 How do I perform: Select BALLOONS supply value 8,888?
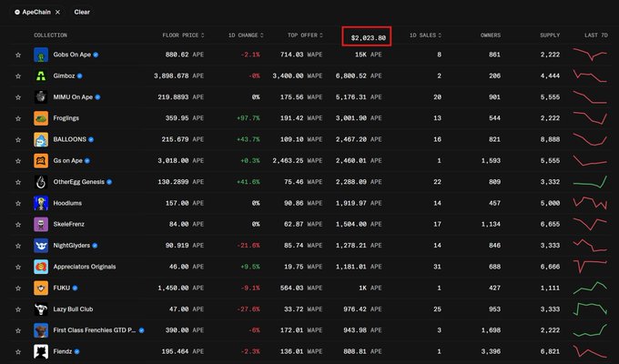coord(550,139)
